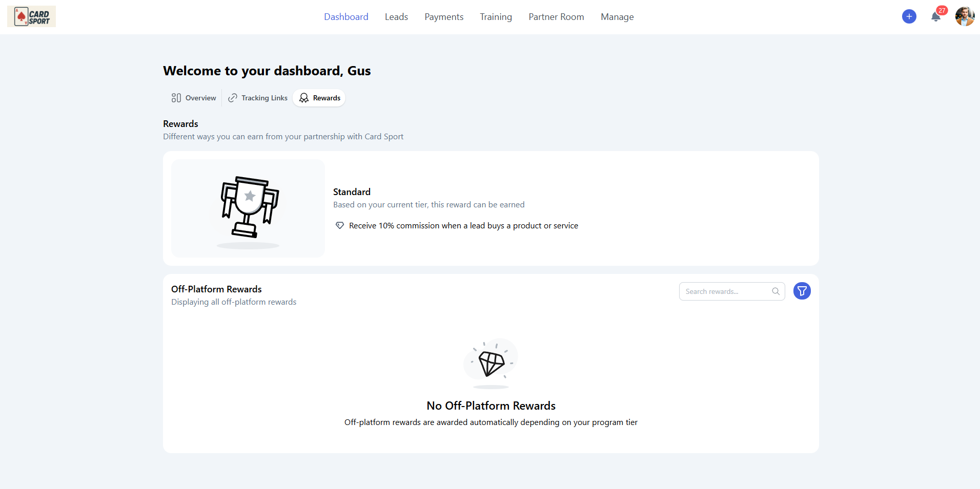
Task: Select the Rewards tab
Action: 319,98
